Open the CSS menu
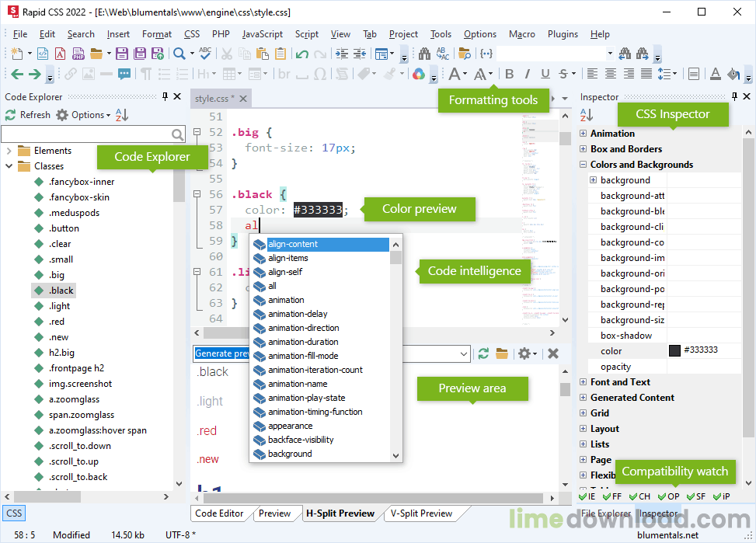 point(192,34)
